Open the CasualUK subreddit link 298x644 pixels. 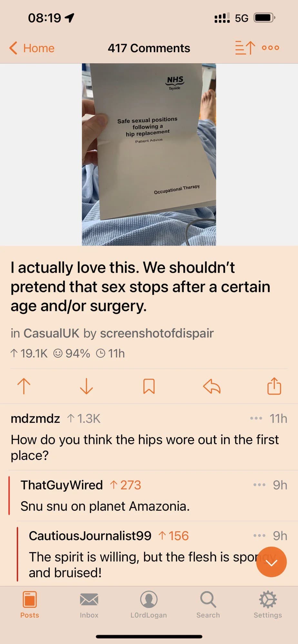(51, 333)
